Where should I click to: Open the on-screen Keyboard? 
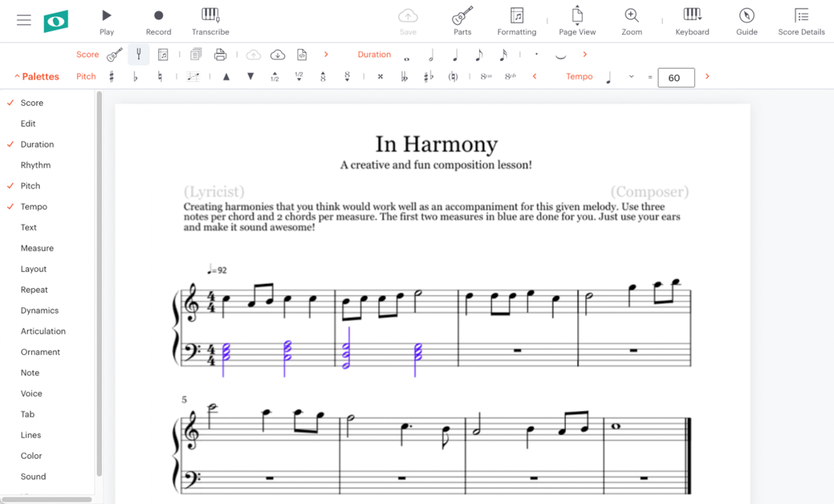pos(692,20)
